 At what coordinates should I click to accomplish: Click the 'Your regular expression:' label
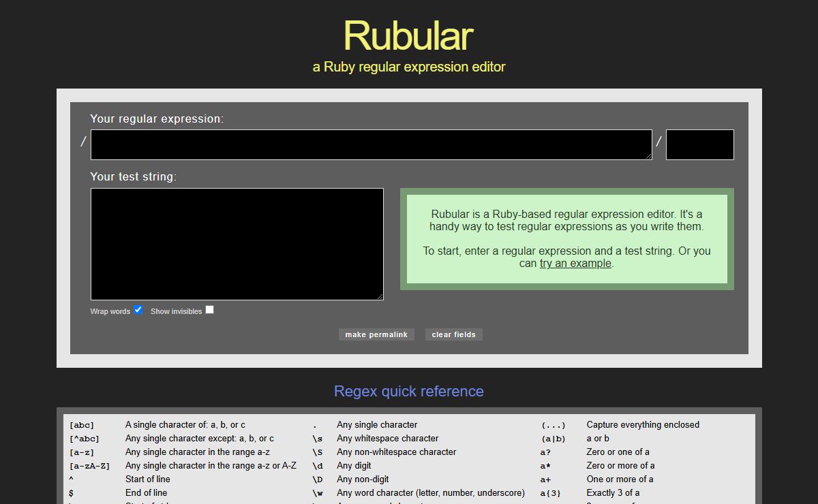click(x=157, y=119)
